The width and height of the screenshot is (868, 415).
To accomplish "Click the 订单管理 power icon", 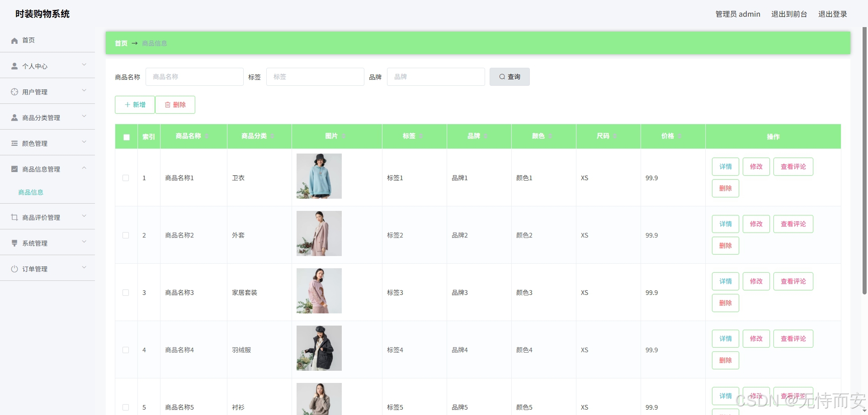I will [x=14, y=269].
